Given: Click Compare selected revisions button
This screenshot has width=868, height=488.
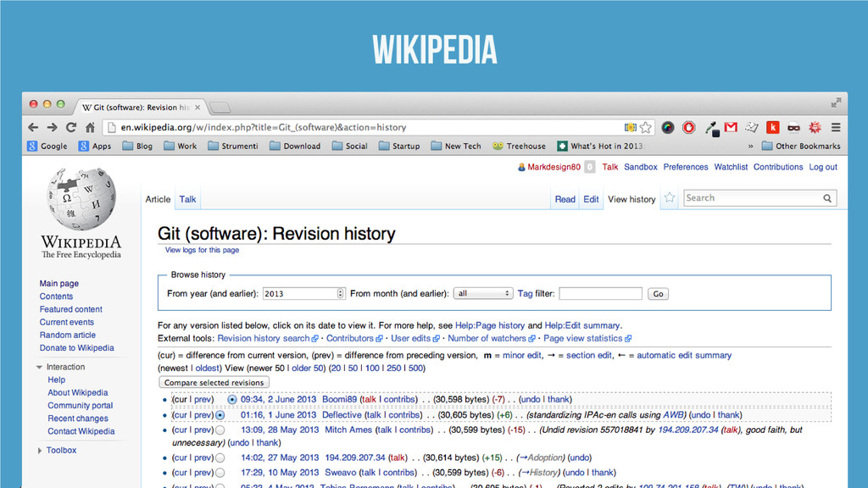Looking at the screenshot, I should pos(214,382).
